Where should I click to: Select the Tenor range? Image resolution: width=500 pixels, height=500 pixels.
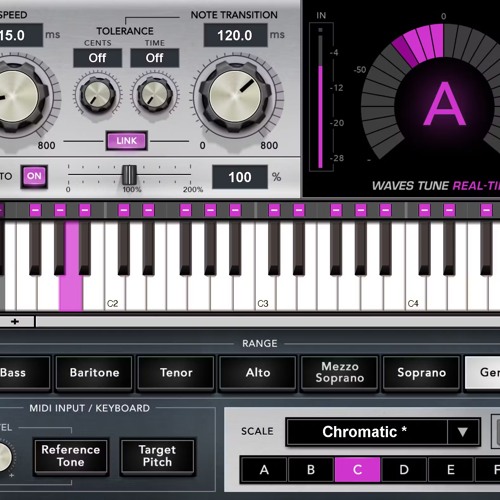point(176,372)
